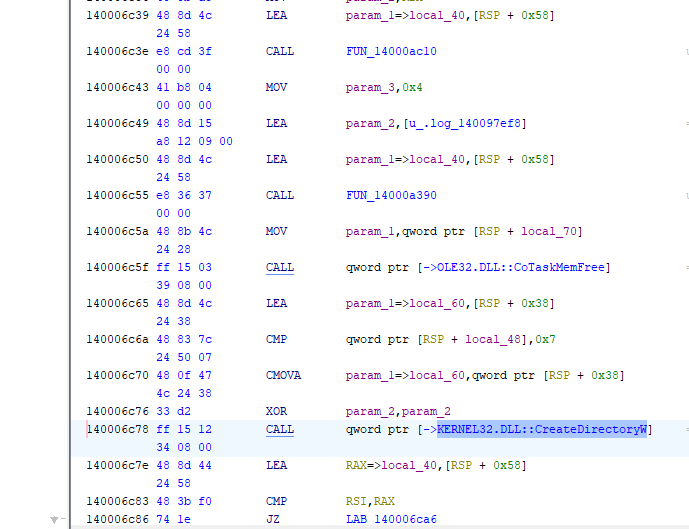This screenshot has width=689, height=529.
Task: Click the MOV mnemonic at 140006c43
Action: click(x=276, y=87)
